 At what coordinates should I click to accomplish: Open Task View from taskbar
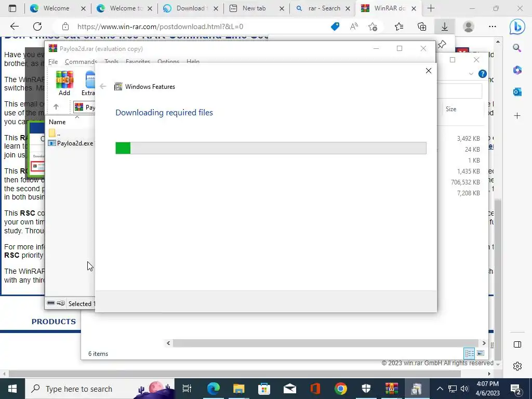(187, 389)
